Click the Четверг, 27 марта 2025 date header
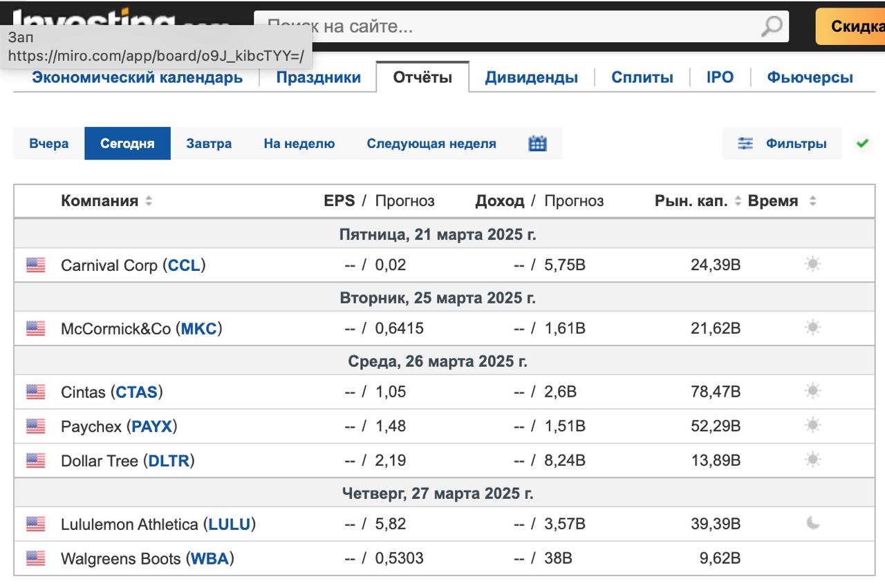 tap(438, 494)
